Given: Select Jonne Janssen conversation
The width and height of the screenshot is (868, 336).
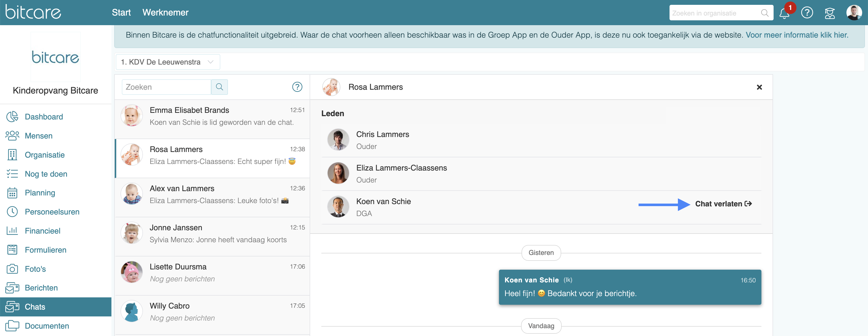Looking at the screenshot, I should pyautogui.click(x=212, y=234).
